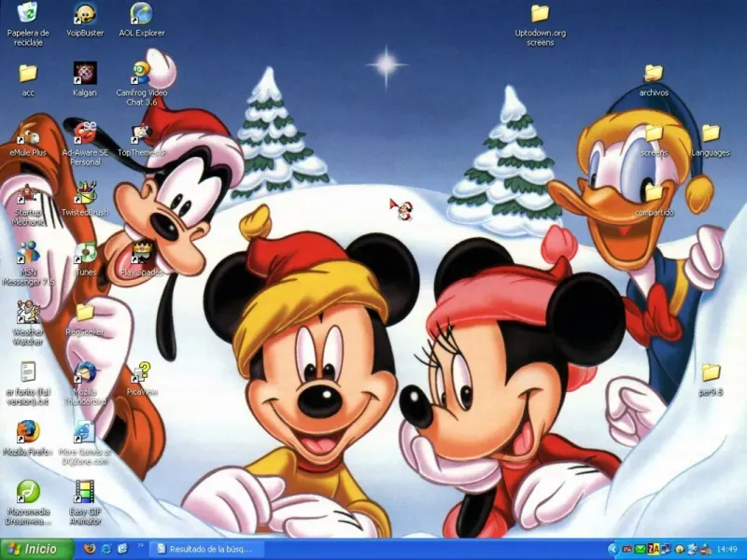Open the Papelera de reciclaje icon
747x560 pixels.
pos(28,24)
